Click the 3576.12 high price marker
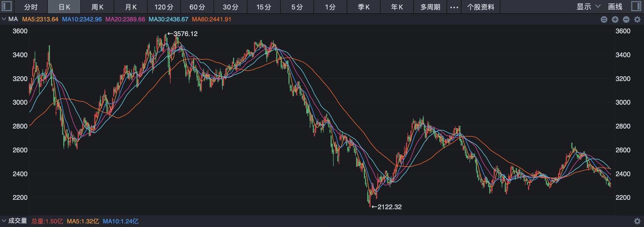The image size is (644, 227). tap(182, 34)
